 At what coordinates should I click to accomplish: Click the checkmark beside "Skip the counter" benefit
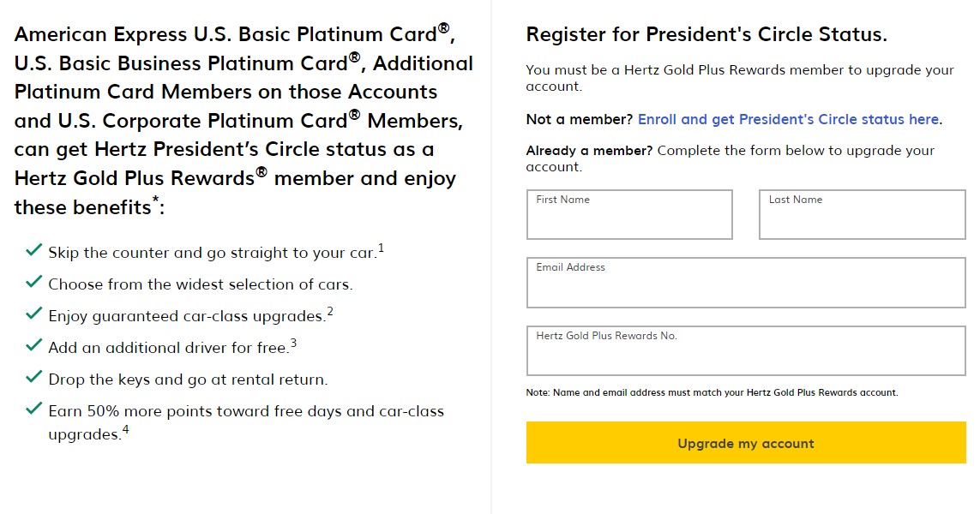(x=33, y=250)
